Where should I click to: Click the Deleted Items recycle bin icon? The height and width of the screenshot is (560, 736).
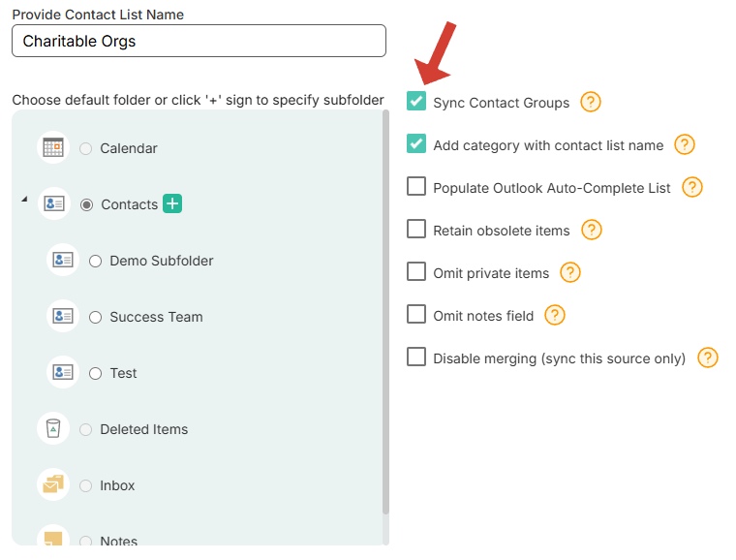53,428
